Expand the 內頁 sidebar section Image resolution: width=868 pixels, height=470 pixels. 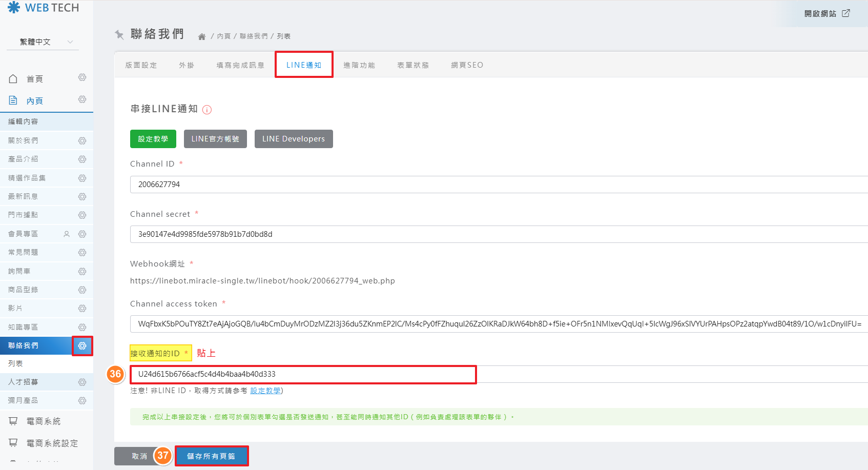pyautogui.click(x=35, y=101)
